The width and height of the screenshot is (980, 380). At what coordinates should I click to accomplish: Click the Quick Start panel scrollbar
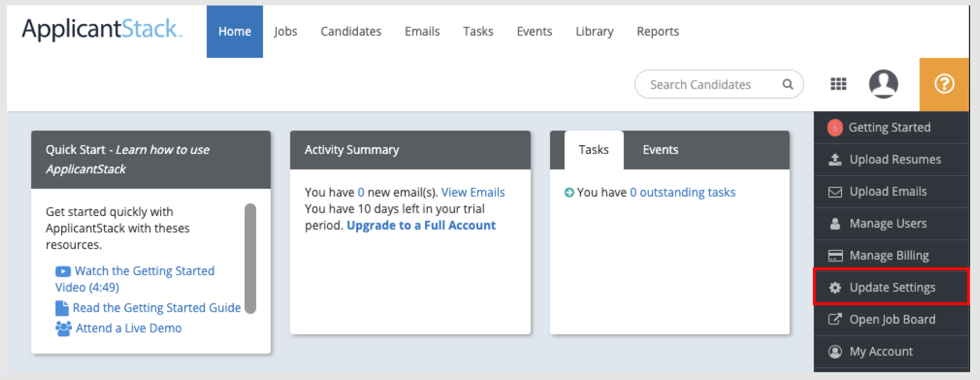click(250, 258)
